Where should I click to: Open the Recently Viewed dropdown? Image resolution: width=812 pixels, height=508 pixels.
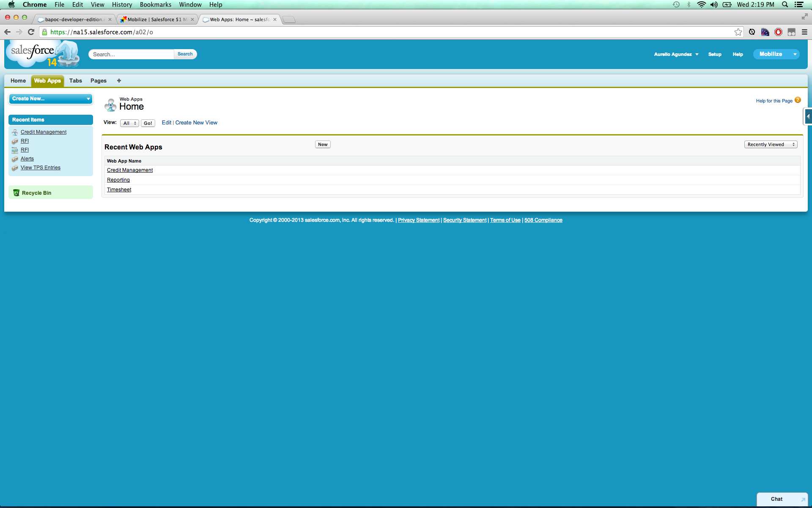click(771, 144)
